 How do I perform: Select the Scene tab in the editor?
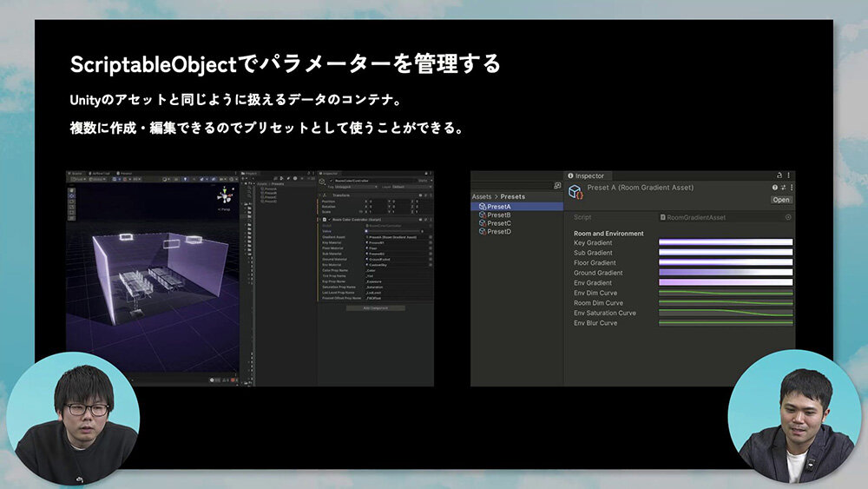(x=76, y=173)
